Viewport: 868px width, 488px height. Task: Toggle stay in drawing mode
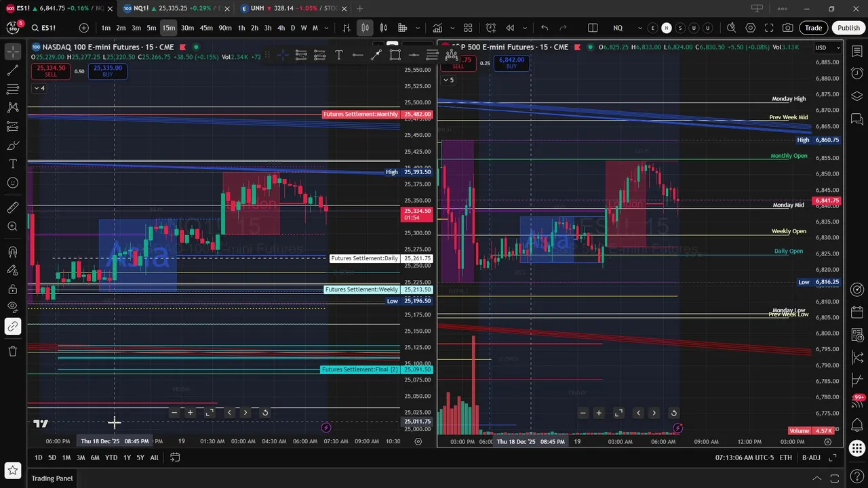tap(12, 270)
